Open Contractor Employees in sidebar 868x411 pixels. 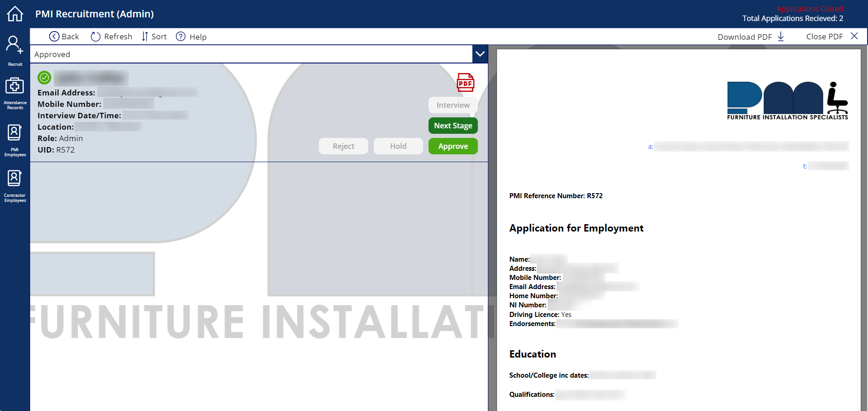coord(15,186)
